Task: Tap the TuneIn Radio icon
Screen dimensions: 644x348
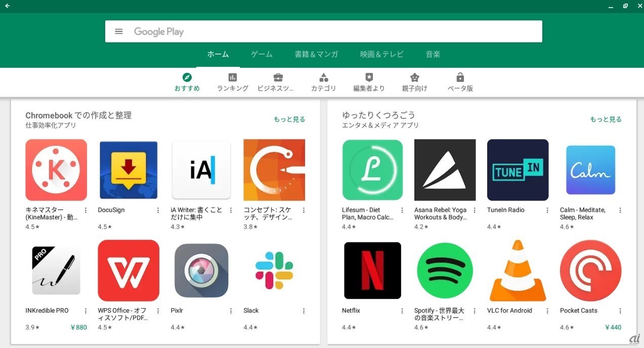Action: tap(518, 170)
